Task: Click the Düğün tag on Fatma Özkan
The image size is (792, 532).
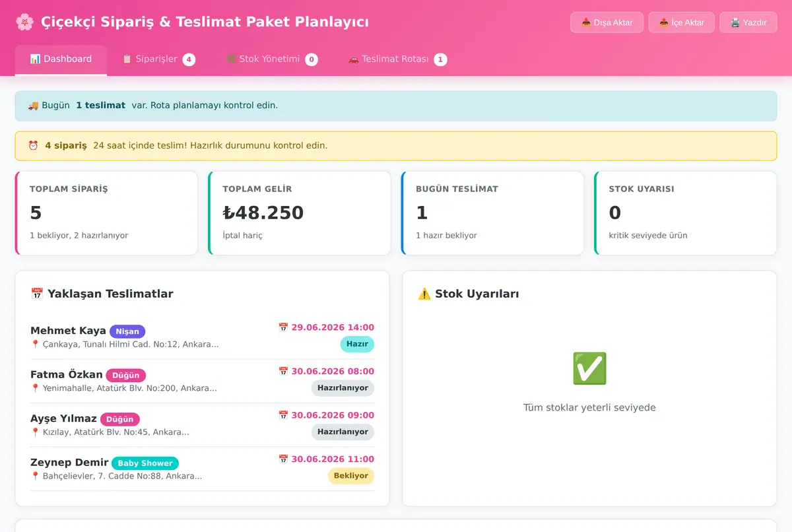Action: pyautogui.click(x=125, y=376)
